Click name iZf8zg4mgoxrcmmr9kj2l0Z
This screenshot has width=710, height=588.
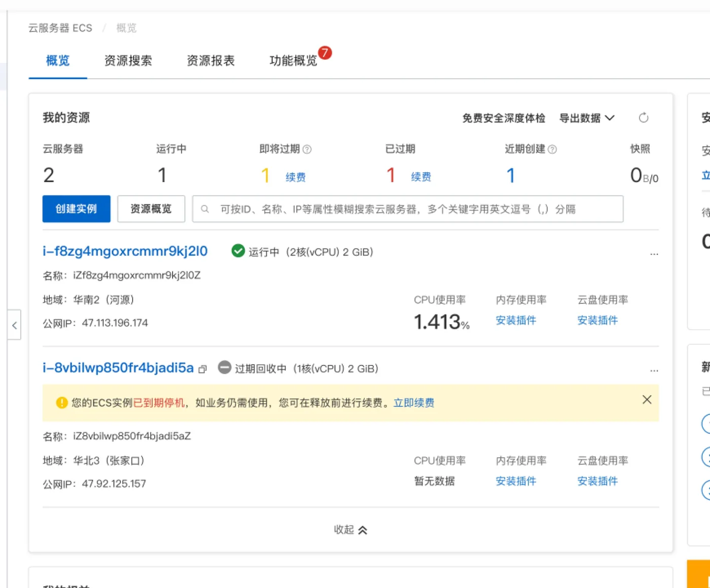click(x=137, y=275)
